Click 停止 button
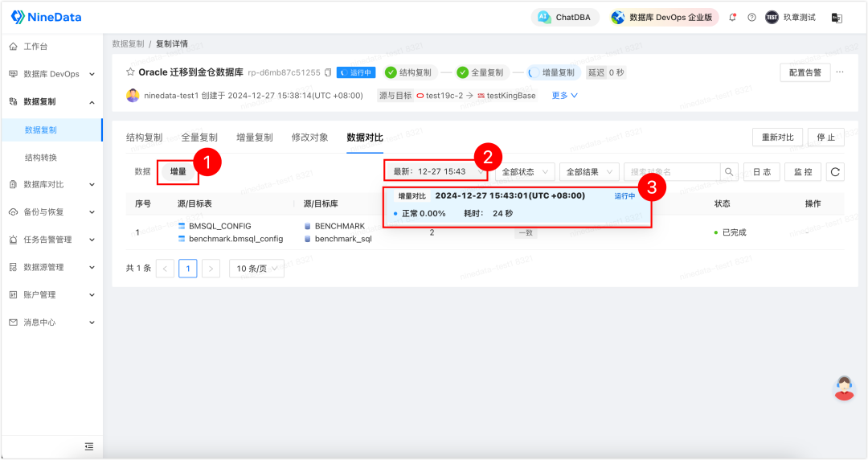 (826, 138)
